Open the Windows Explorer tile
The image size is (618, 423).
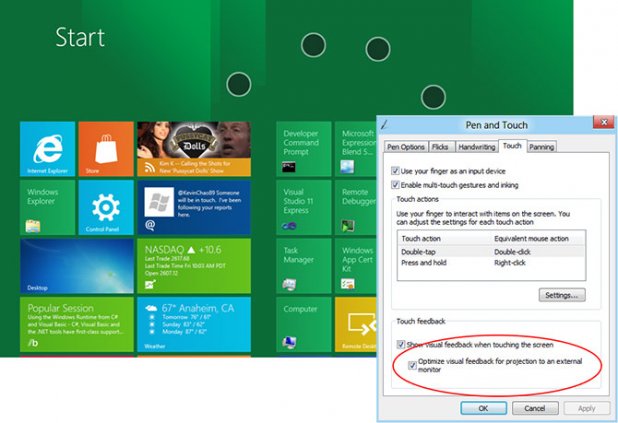pos(47,207)
